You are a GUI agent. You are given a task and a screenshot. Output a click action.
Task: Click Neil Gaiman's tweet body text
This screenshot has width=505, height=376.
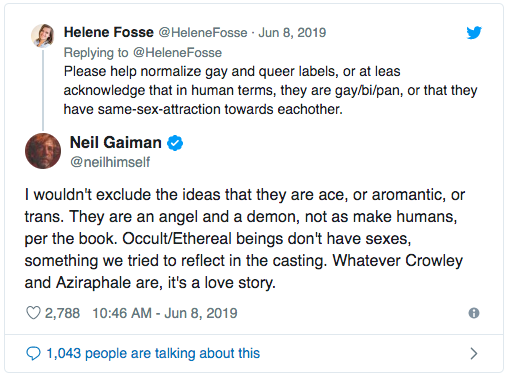click(x=245, y=239)
